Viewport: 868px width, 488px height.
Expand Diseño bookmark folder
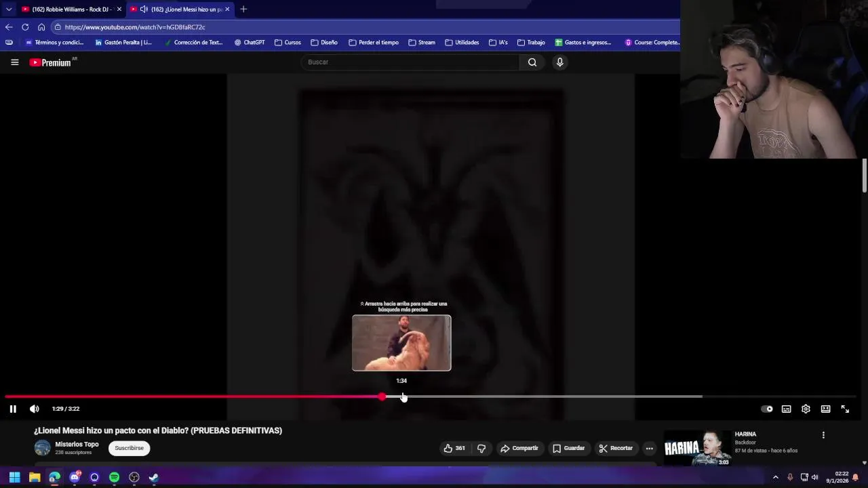click(324, 42)
